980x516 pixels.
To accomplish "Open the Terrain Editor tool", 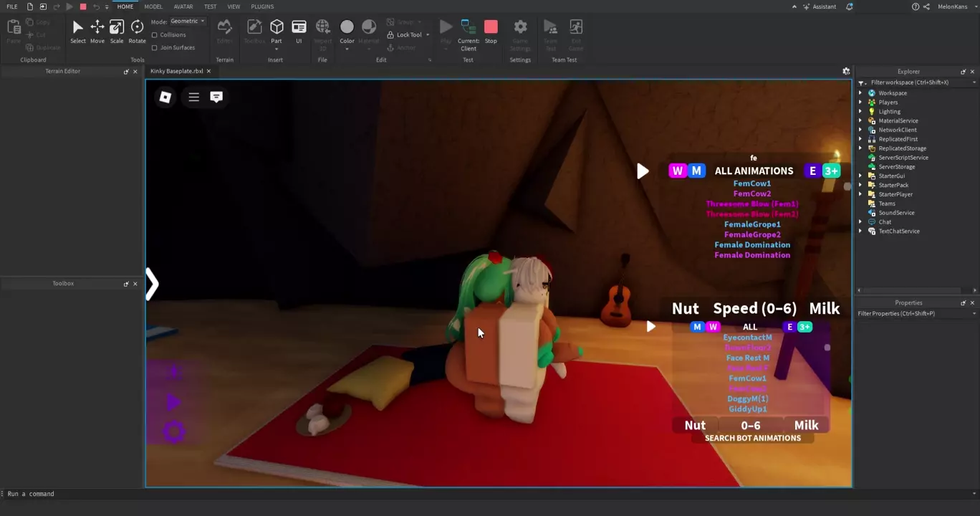I will coord(224,31).
